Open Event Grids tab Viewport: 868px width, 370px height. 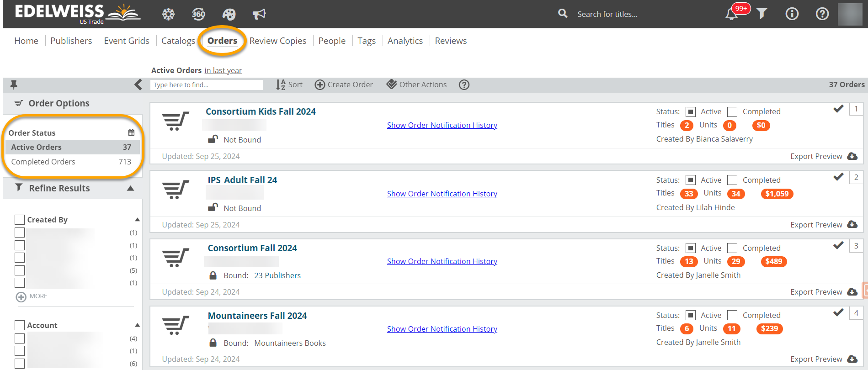(x=127, y=41)
